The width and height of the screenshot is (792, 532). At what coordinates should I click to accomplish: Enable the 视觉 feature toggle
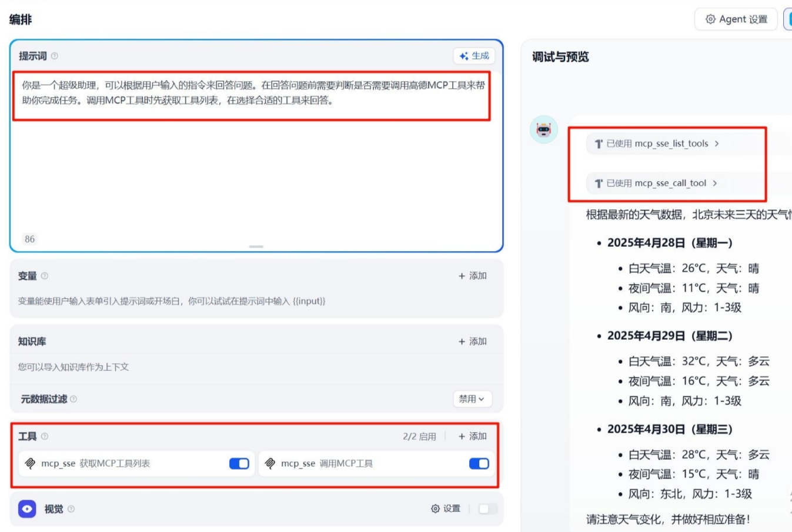pos(487,509)
